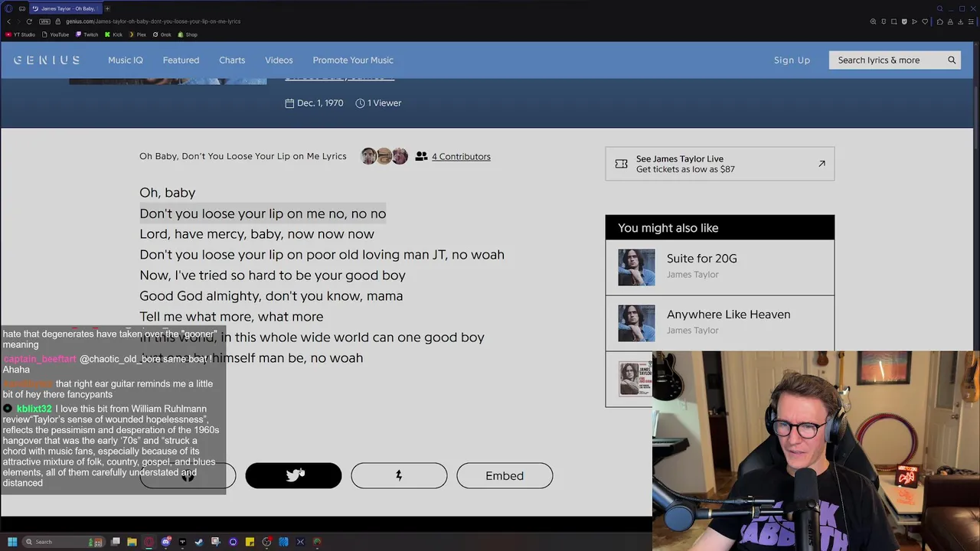Screen dimensions: 980x551
Task: Click the Suite for 20G album thumbnail
Action: coord(636,267)
